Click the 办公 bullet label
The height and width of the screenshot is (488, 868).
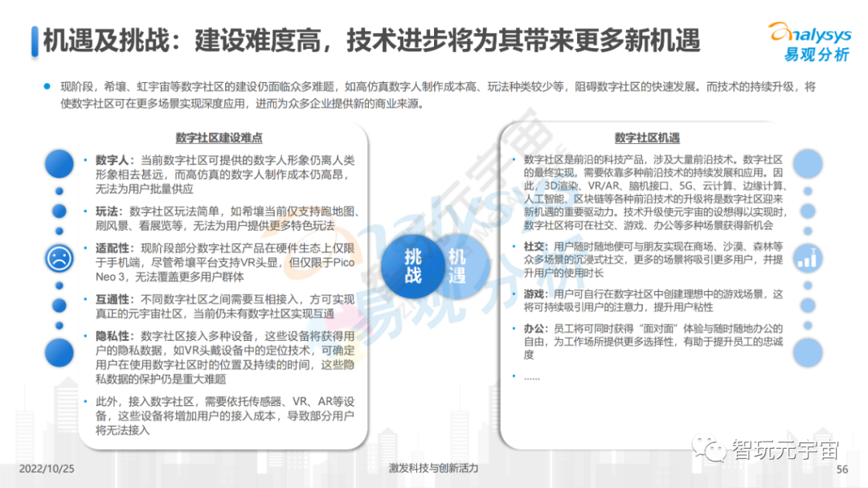click(534, 329)
